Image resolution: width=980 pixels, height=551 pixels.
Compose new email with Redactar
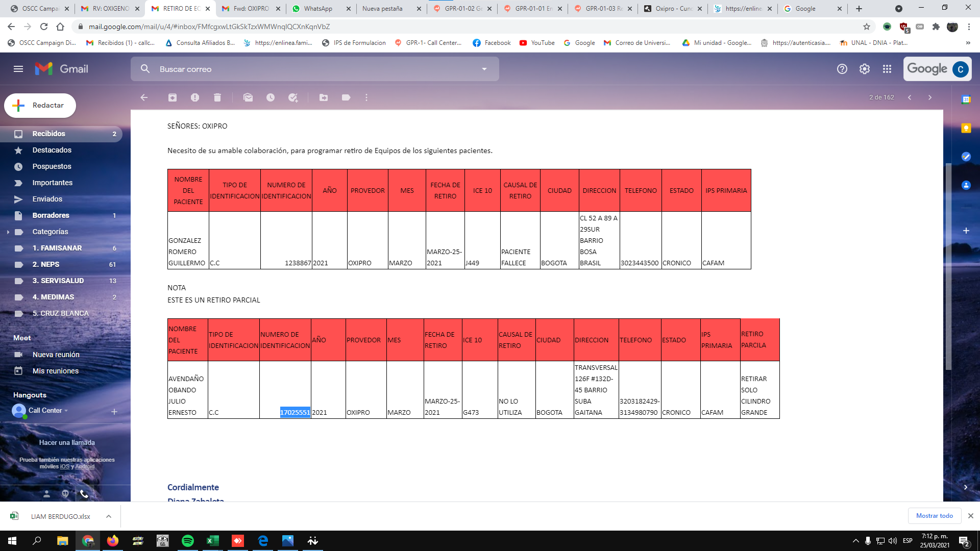40,106
